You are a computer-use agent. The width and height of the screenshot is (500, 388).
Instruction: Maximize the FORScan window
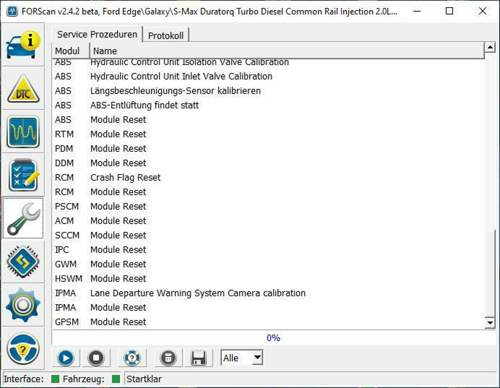[449, 11]
